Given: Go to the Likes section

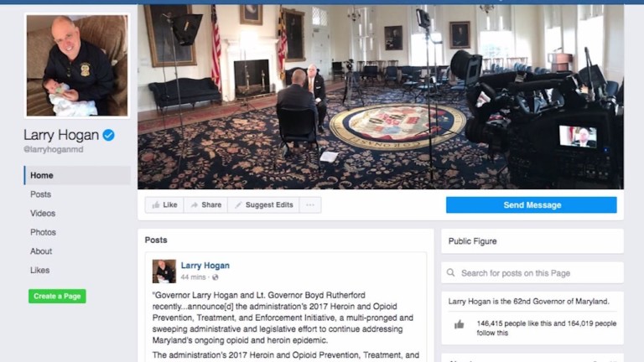Looking at the screenshot, I should (40, 270).
